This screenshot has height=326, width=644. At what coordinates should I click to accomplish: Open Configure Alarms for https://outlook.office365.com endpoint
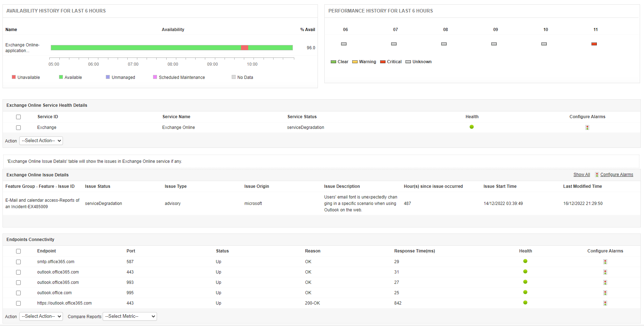(x=605, y=303)
